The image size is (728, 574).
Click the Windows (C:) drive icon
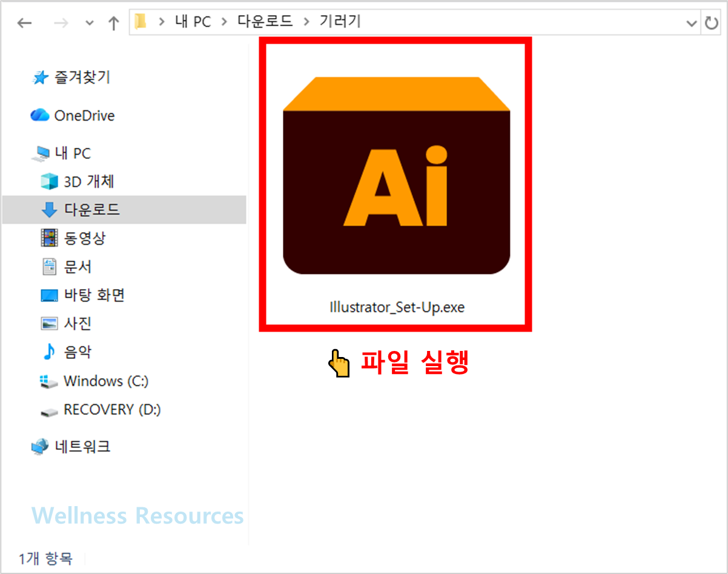(x=48, y=381)
